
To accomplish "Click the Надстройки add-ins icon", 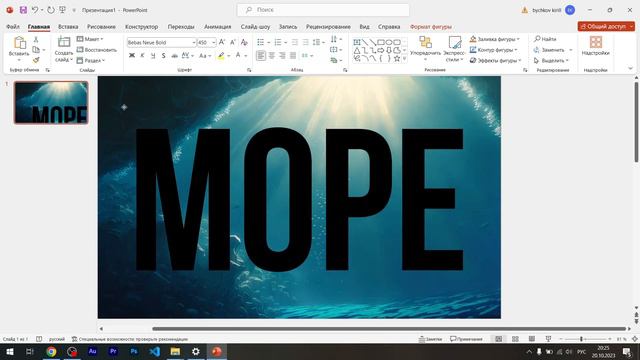I will pyautogui.click(x=596, y=42).
